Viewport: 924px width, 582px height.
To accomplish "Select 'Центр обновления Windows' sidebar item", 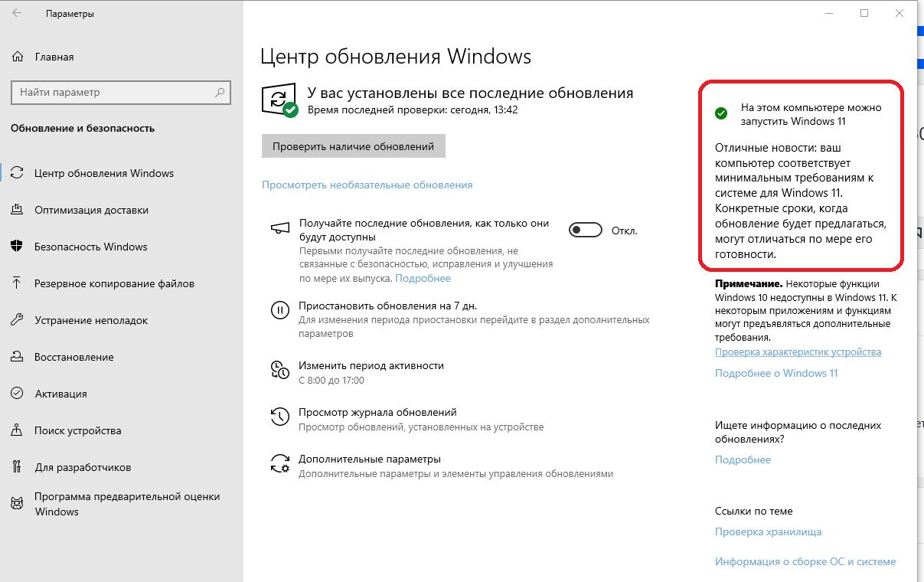I will (x=104, y=173).
